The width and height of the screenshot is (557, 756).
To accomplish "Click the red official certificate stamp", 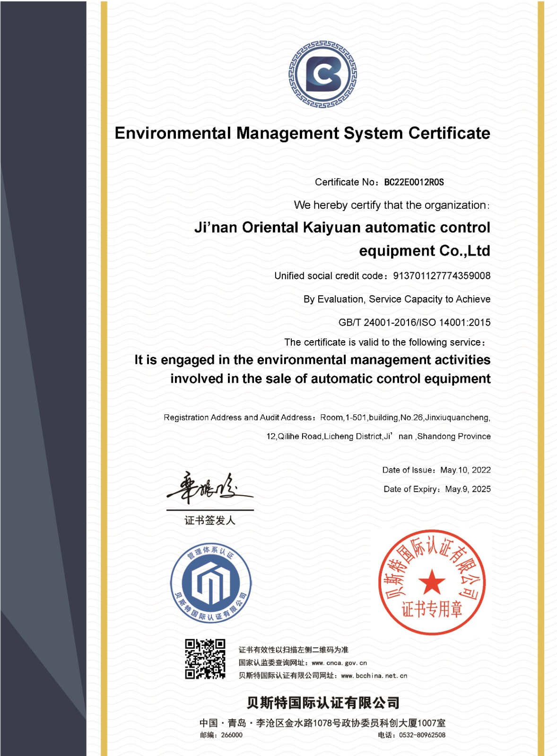I will (x=432, y=582).
